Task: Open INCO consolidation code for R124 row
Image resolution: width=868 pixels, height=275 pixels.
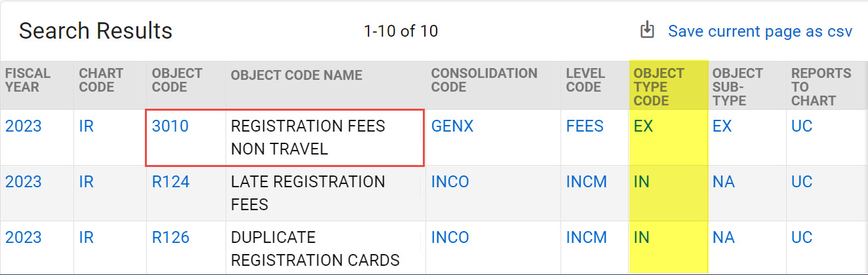Action: pyautogui.click(x=450, y=182)
